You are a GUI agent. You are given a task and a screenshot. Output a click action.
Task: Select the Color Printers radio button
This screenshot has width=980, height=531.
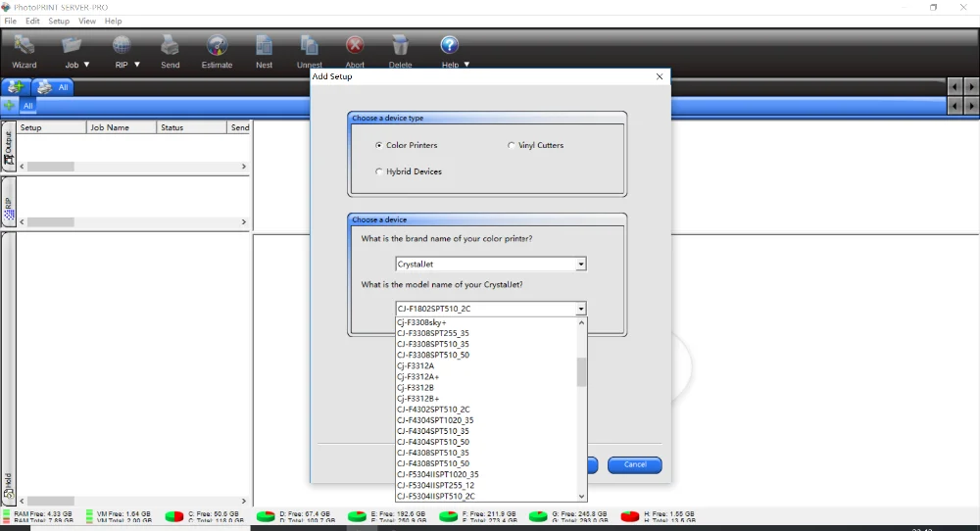378,145
